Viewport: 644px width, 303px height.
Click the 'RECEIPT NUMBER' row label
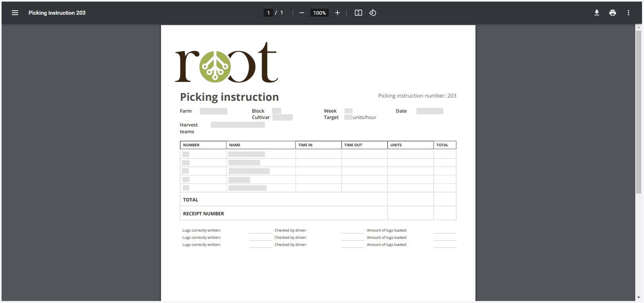pyautogui.click(x=203, y=214)
